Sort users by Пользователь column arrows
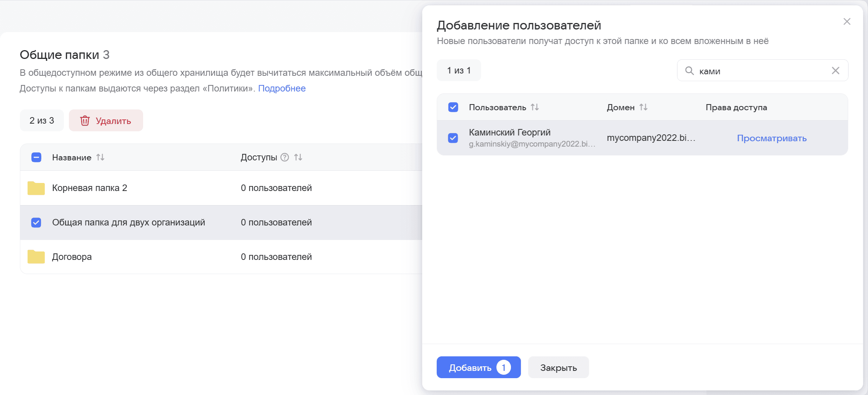 pos(535,107)
